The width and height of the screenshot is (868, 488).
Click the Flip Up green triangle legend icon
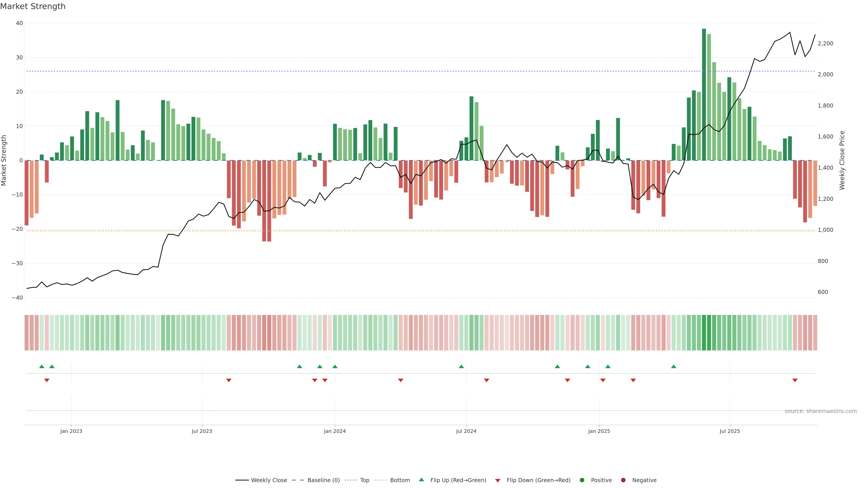pyautogui.click(x=421, y=480)
